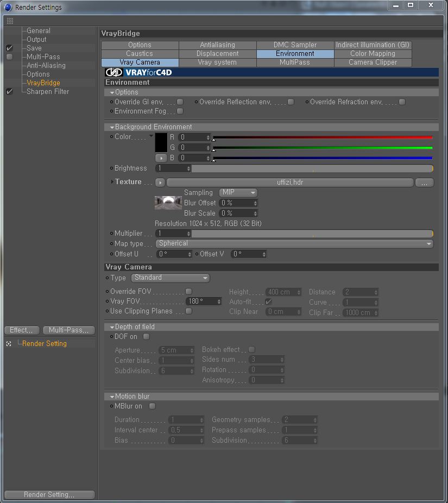Click the Multiplier slider bar
This screenshot has width=448, height=503.
[x=312, y=234]
